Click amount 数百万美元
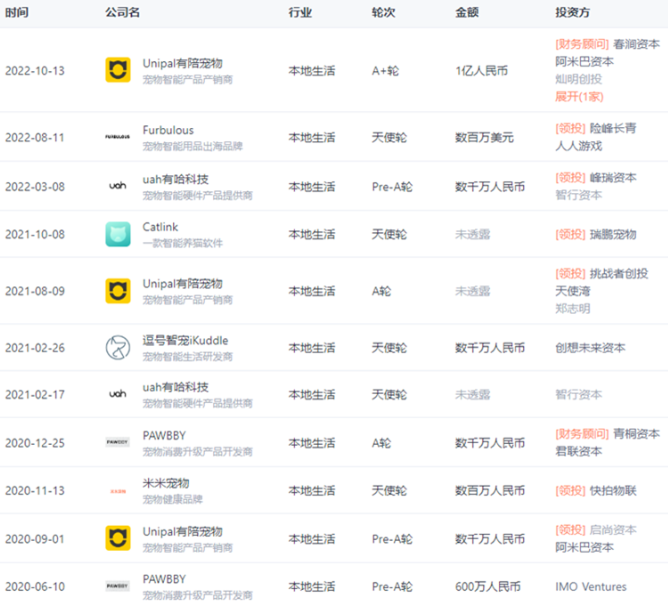Image resolution: width=668 pixels, height=605 pixels. [x=484, y=138]
